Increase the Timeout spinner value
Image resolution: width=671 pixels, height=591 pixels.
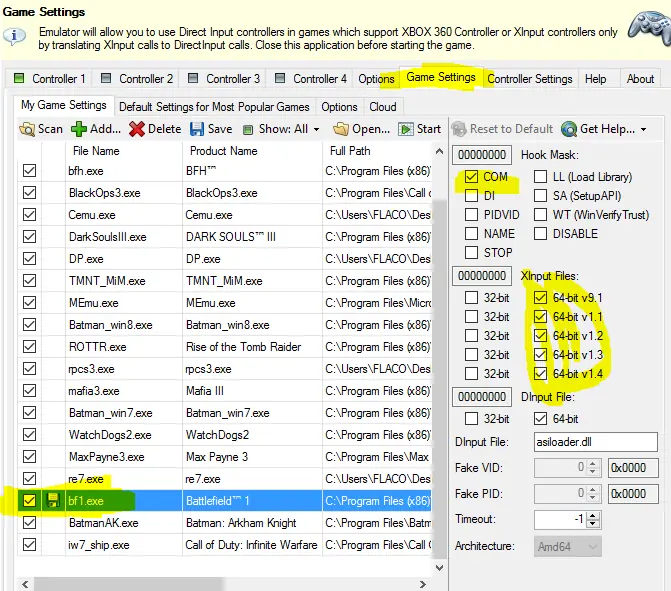click(593, 515)
